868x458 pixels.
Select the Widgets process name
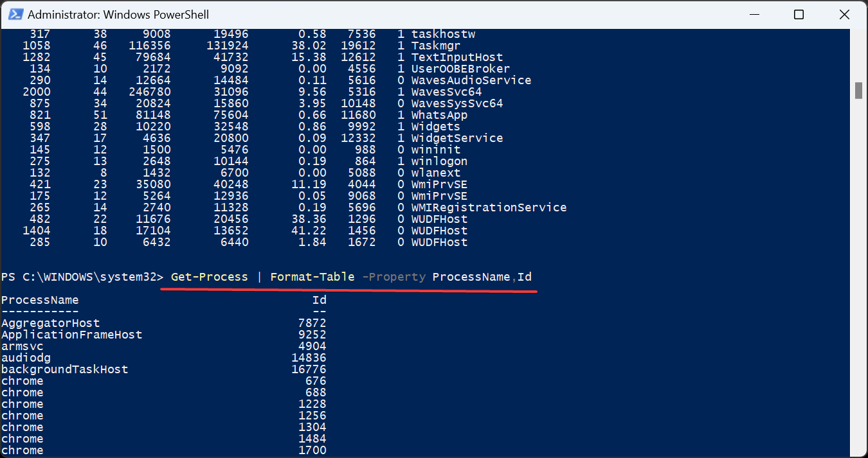[x=437, y=127]
